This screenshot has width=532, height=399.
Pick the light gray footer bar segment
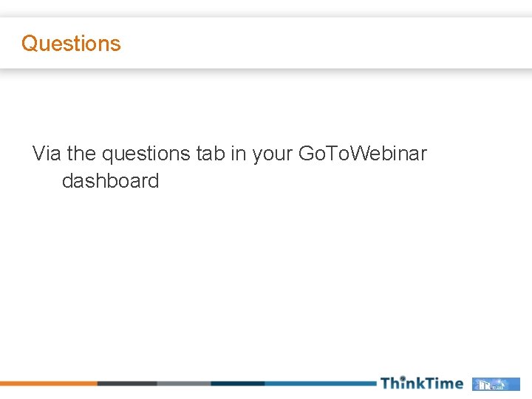click(183, 383)
